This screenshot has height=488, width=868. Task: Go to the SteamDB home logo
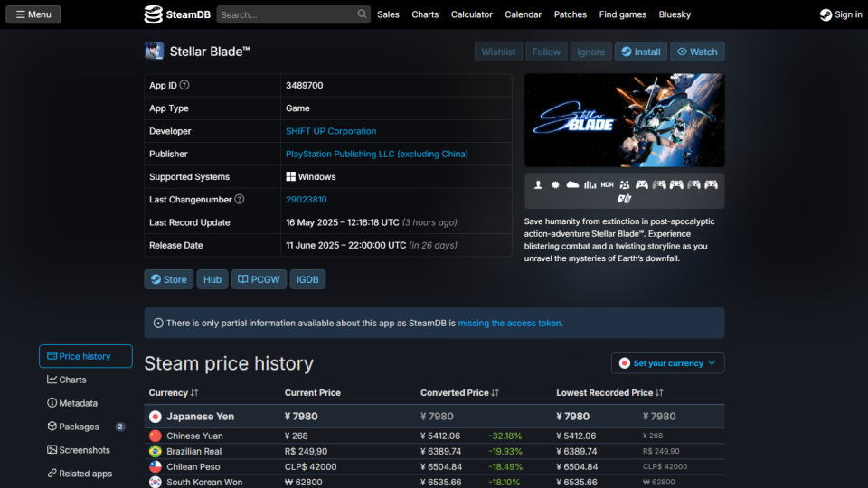(177, 14)
